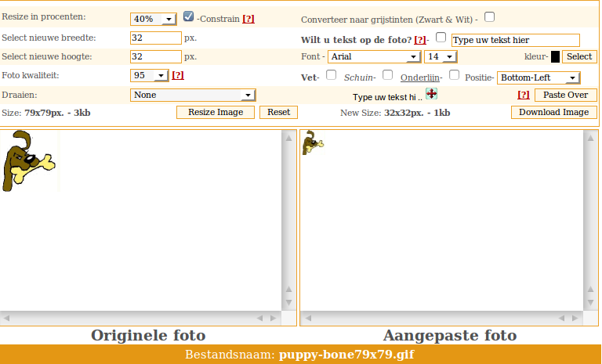Click the resized puppy image preview

(313, 142)
